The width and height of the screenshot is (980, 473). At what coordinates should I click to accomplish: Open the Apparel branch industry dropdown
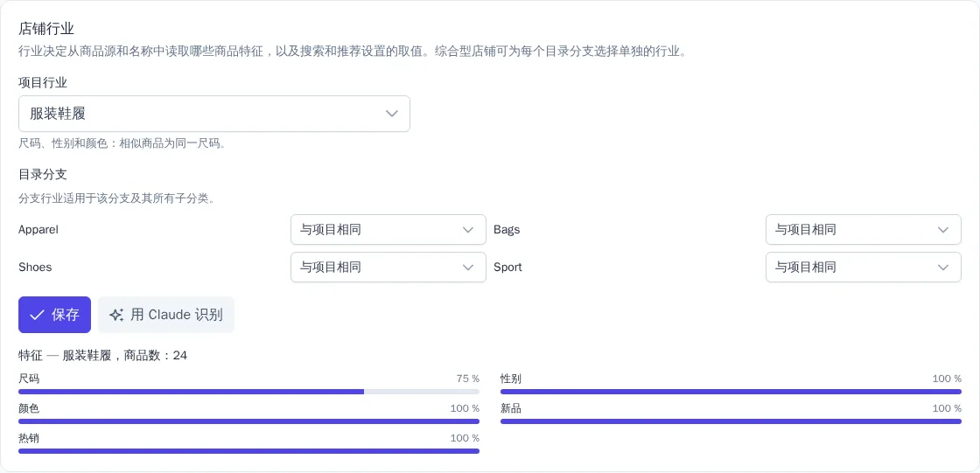pyautogui.click(x=388, y=230)
